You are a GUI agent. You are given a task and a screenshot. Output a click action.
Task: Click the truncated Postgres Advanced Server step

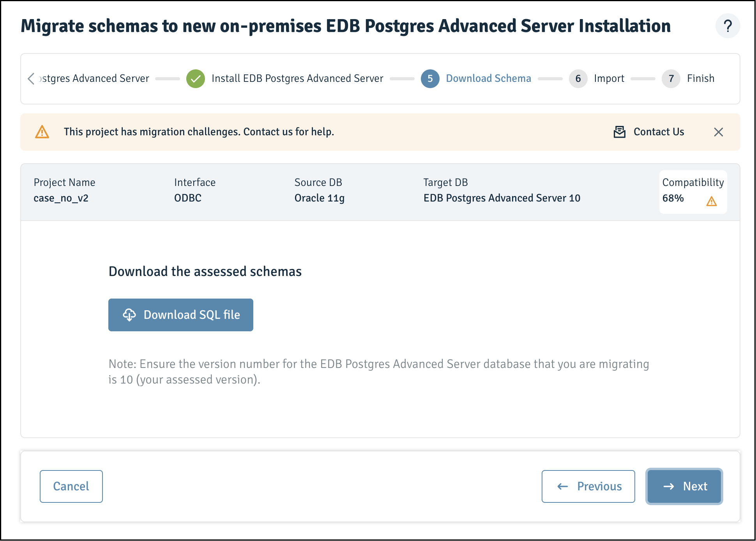click(x=94, y=79)
